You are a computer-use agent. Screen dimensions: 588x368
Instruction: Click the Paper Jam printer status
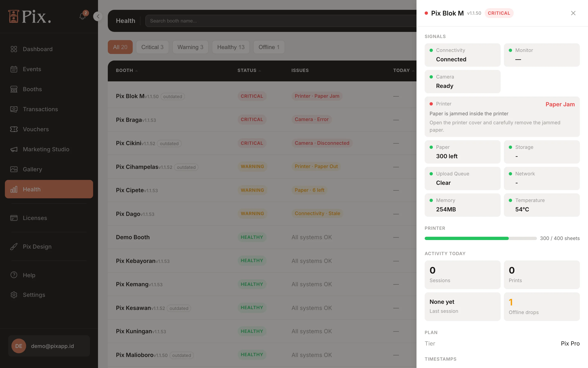pyautogui.click(x=560, y=104)
